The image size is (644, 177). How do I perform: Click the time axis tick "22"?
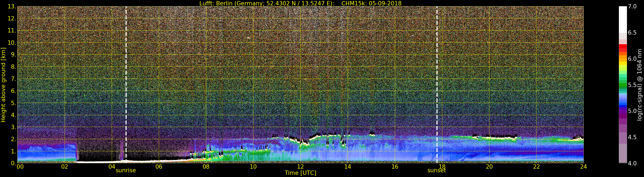pyautogui.click(x=536, y=166)
